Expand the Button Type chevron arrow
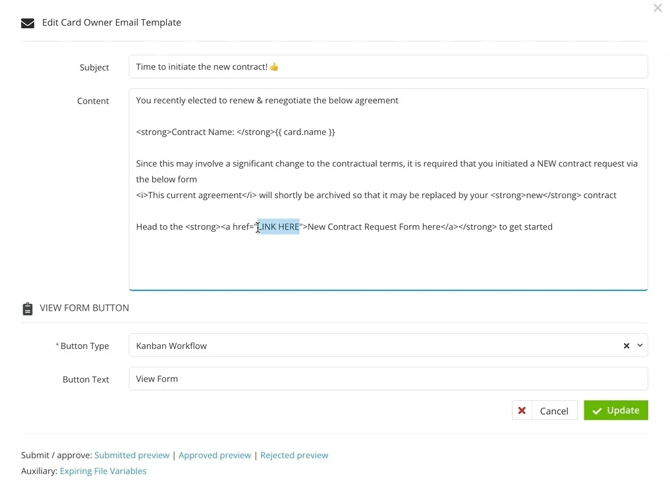Viewport: 670px width, 503px height. coord(640,346)
